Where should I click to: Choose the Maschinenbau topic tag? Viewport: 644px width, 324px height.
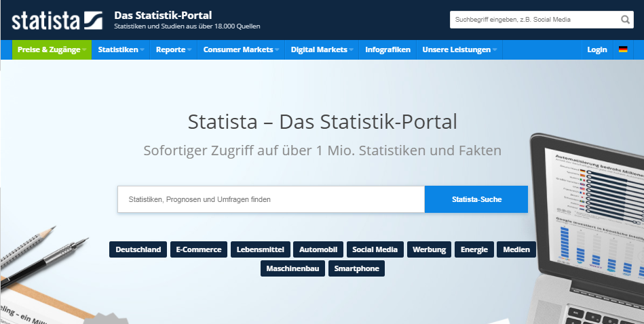coord(292,268)
